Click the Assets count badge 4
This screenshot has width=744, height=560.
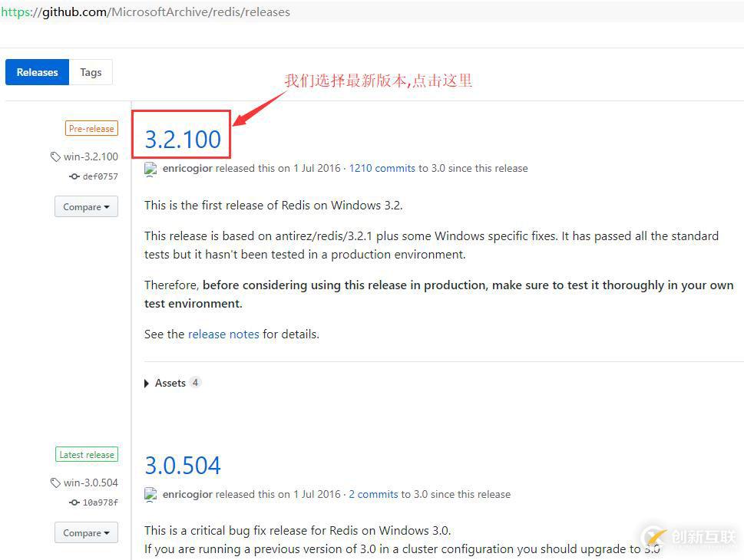195,382
